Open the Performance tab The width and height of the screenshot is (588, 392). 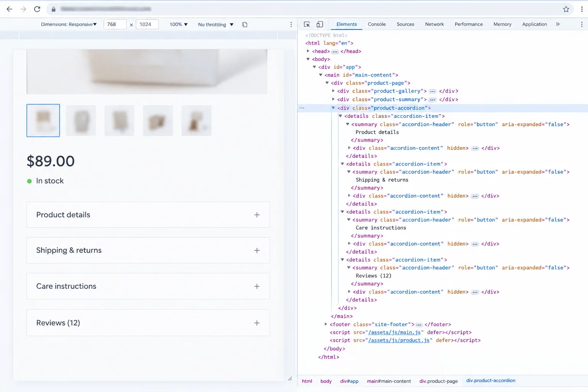tap(469, 24)
